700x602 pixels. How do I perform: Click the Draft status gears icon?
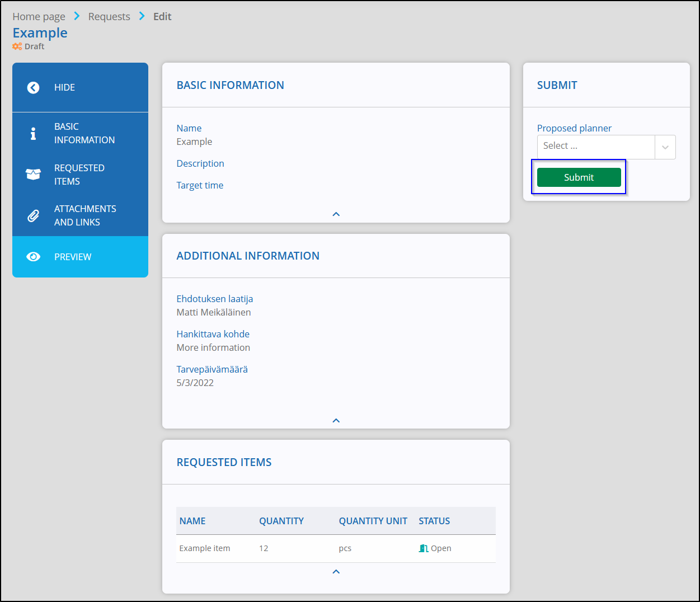17,46
